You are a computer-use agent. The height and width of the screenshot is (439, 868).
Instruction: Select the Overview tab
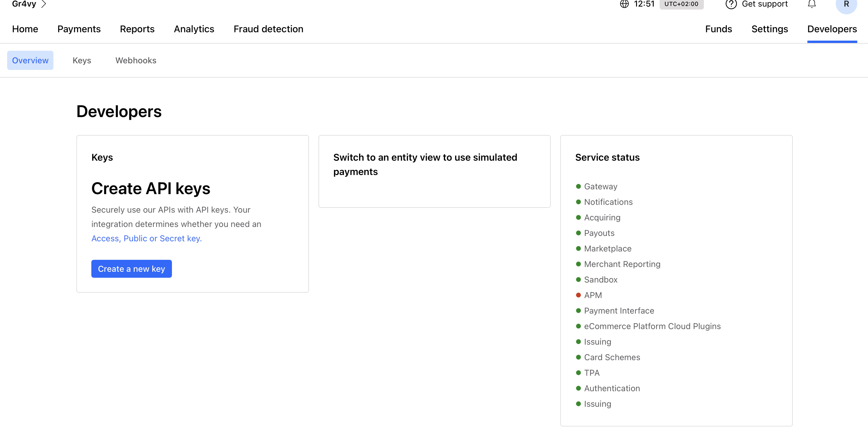[x=30, y=60]
